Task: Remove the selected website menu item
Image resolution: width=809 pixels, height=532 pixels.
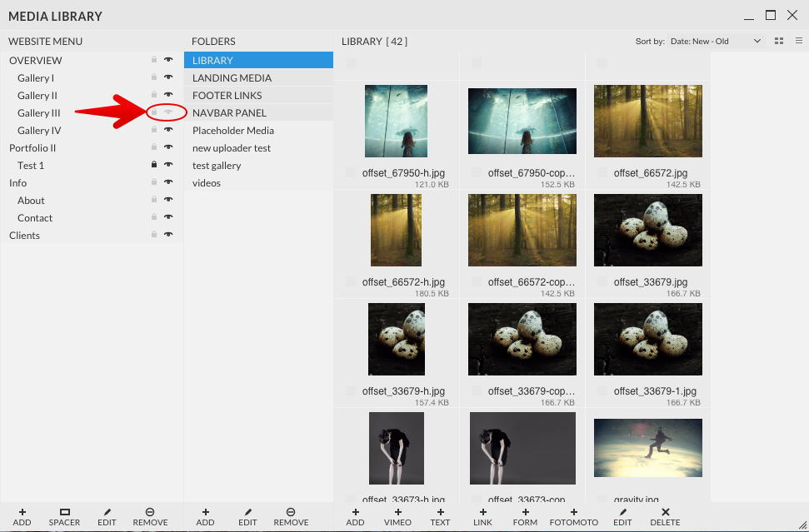Action: pyautogui.click(x=150, y=517)
